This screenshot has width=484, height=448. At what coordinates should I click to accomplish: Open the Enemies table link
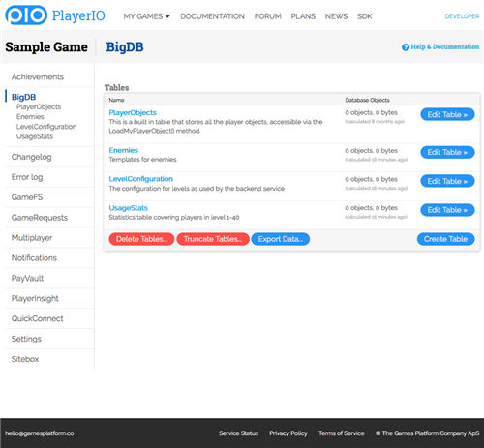pyautogui.click(x=124, y=150)
